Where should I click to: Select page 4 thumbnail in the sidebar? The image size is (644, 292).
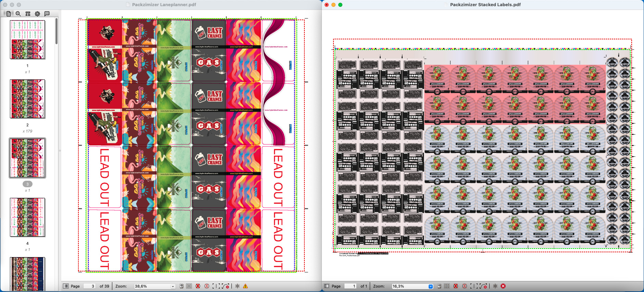27,217
